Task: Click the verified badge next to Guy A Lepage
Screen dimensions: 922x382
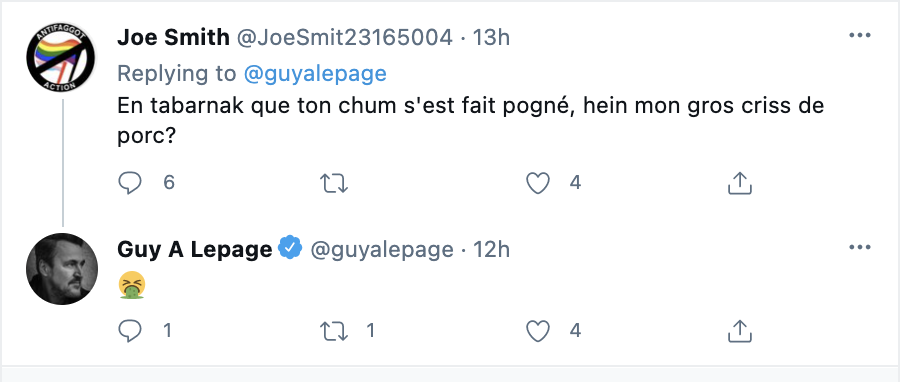Action: [x=290, y=248]
